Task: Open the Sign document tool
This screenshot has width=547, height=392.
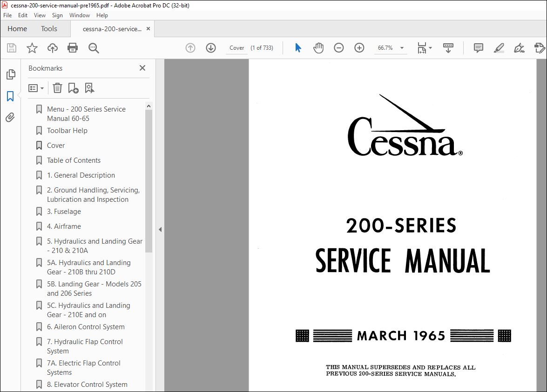Action: coord(519,48)
